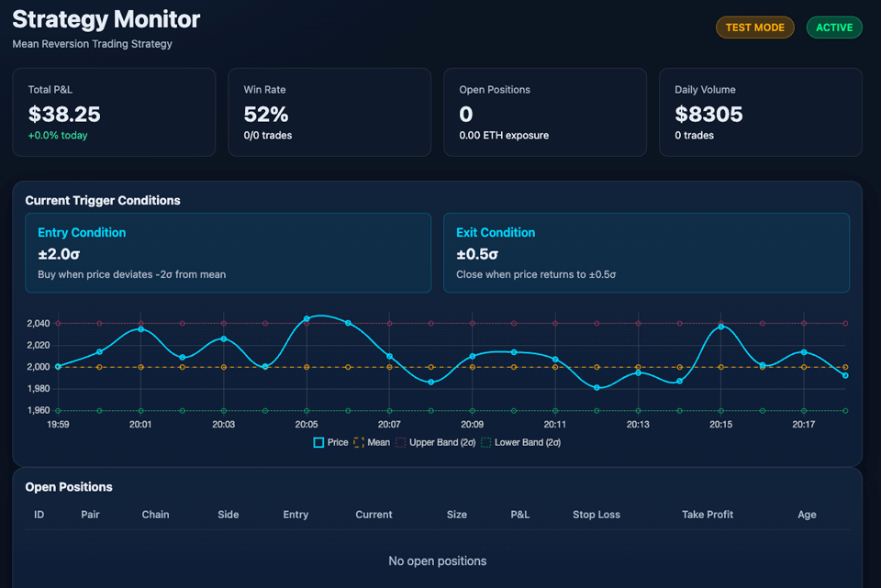Open the Total P&L card
Image resolution: width=881 pixels, height=588 pixels.
(114, 112)
